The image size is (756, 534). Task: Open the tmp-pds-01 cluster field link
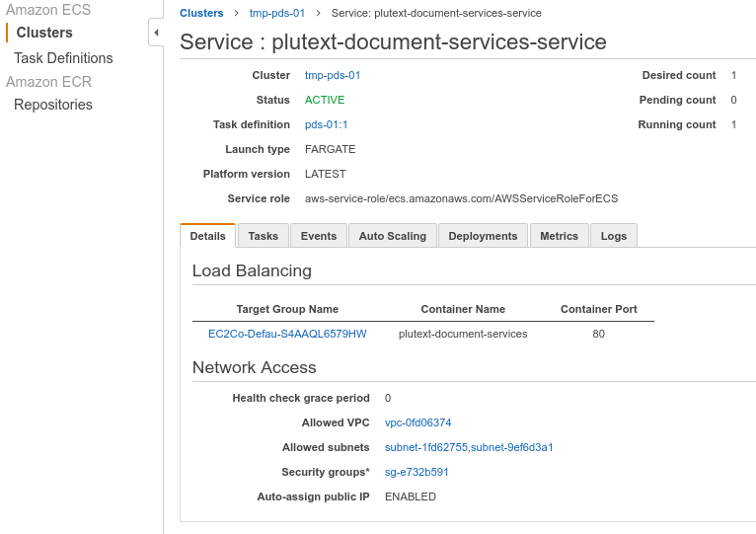tap(333, 75)
